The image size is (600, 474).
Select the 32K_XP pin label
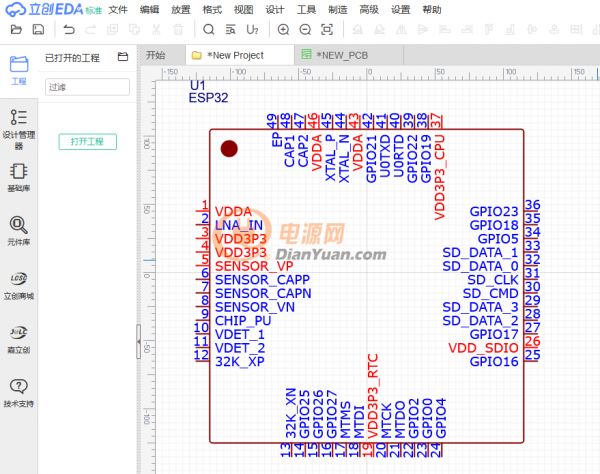[240, 362]
